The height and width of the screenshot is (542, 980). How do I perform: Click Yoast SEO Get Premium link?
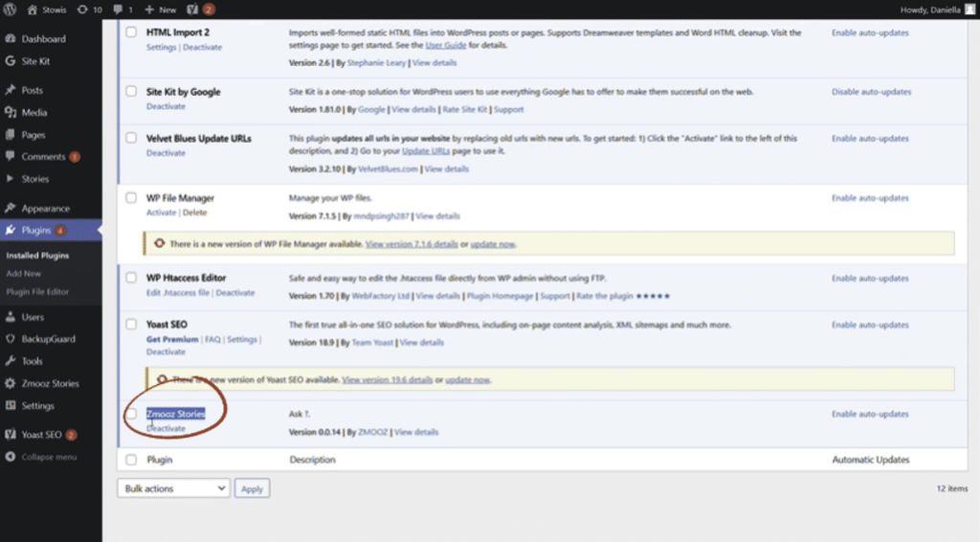(x=172, y=339)
